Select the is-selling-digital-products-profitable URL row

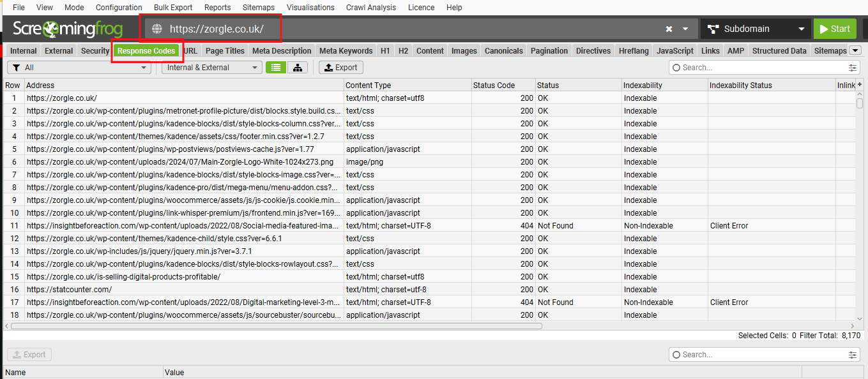(430, 277)
